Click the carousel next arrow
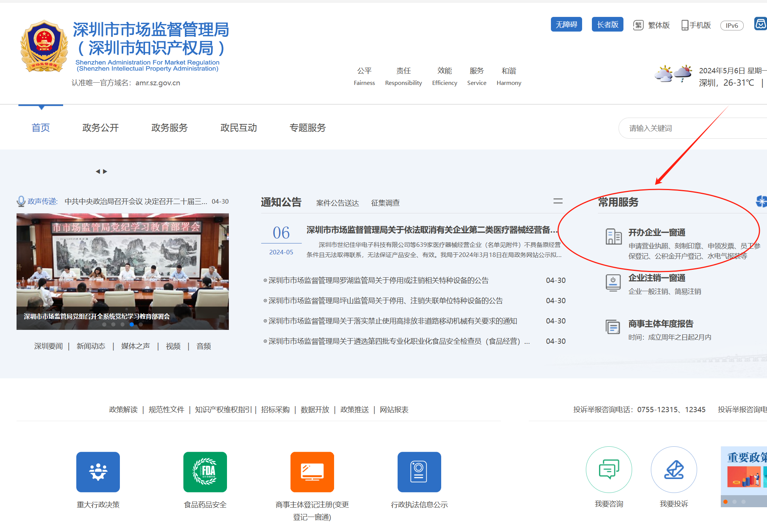This screenshot has height=532, width=767. coord(106,171)
